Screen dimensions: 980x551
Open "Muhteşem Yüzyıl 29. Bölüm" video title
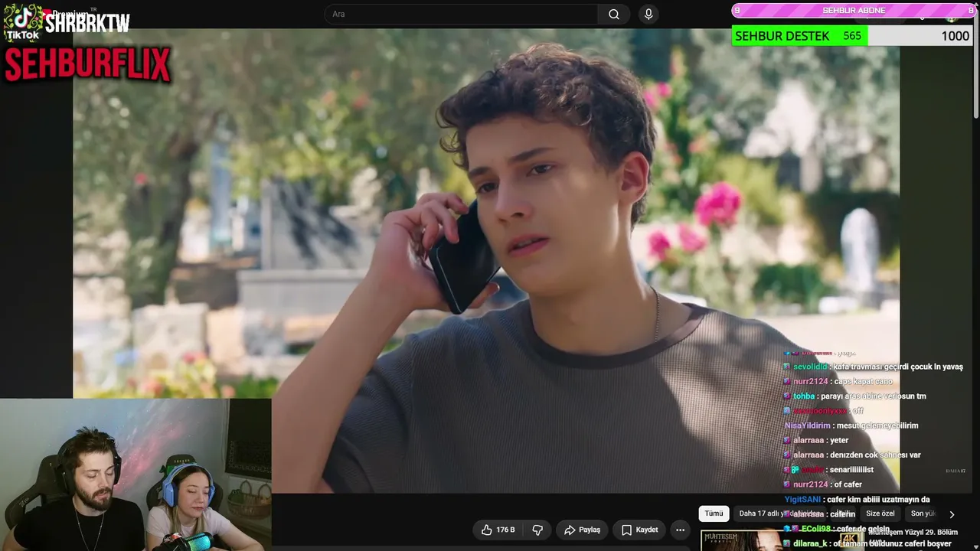(x=913, y=533)
